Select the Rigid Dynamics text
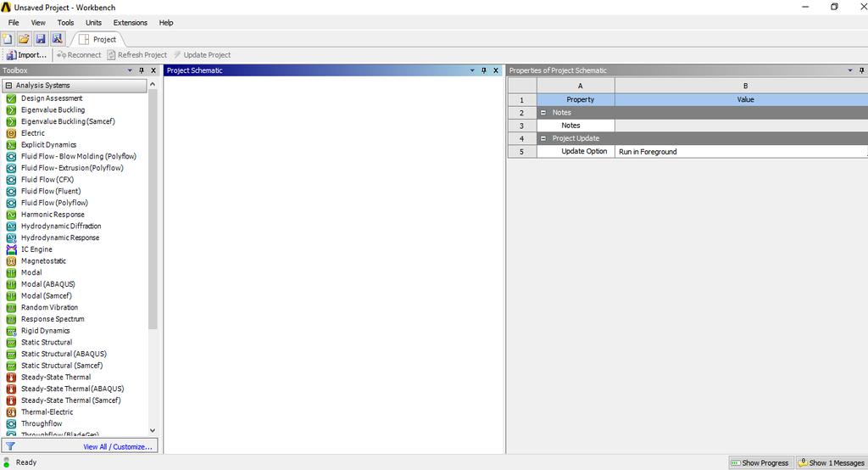This screenshot has width=868, height=470. coord(46,331)
